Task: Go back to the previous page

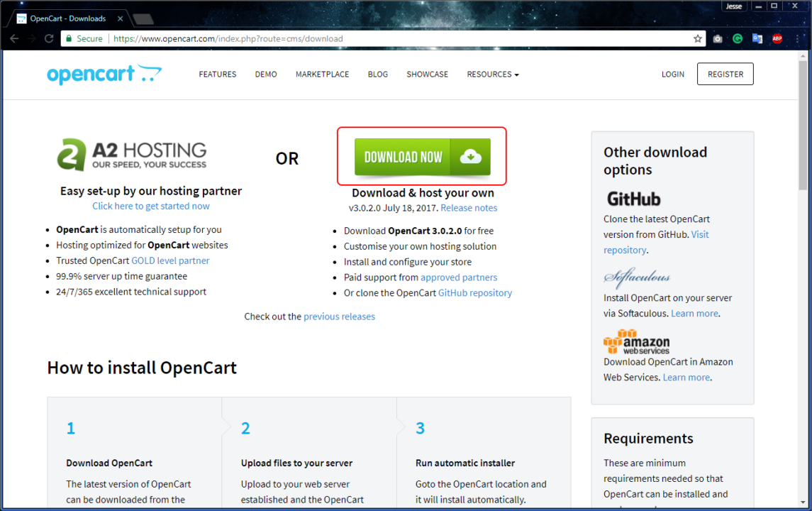Action: coord(14,38)
